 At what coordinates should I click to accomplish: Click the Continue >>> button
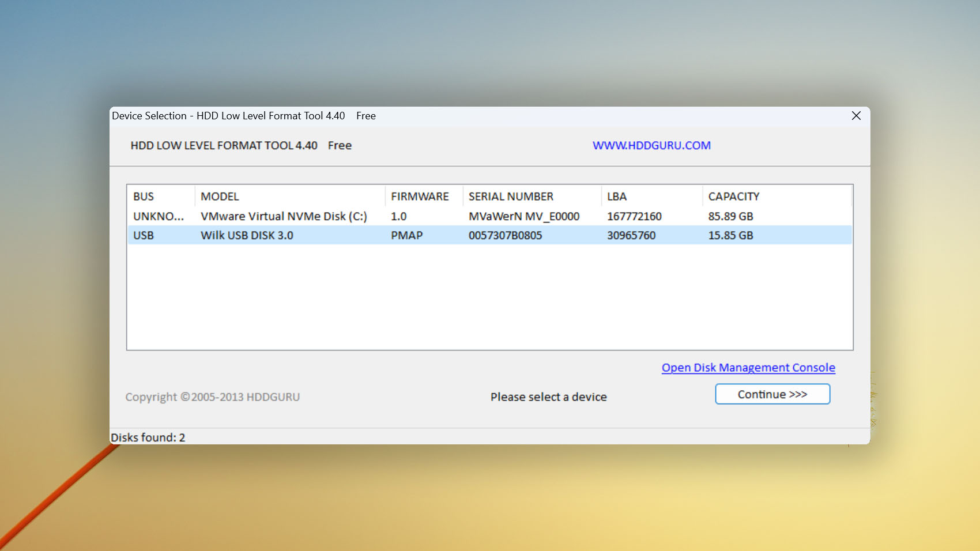pos(772,394)
